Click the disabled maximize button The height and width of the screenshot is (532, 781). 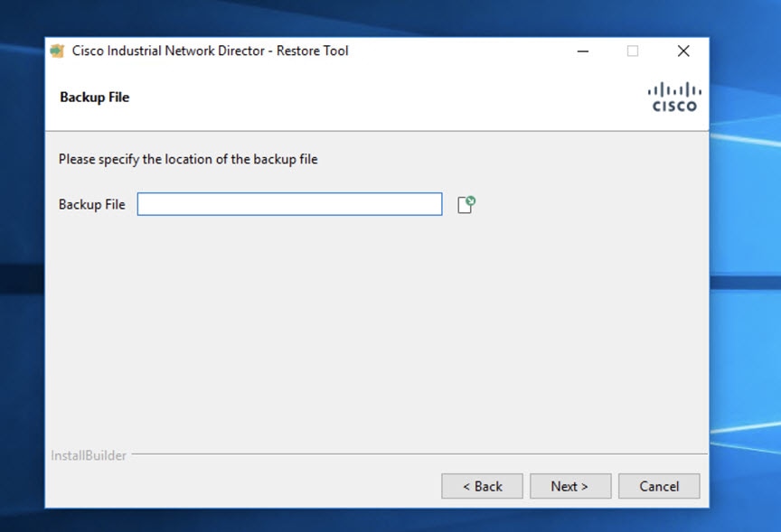tap(633, 51)
